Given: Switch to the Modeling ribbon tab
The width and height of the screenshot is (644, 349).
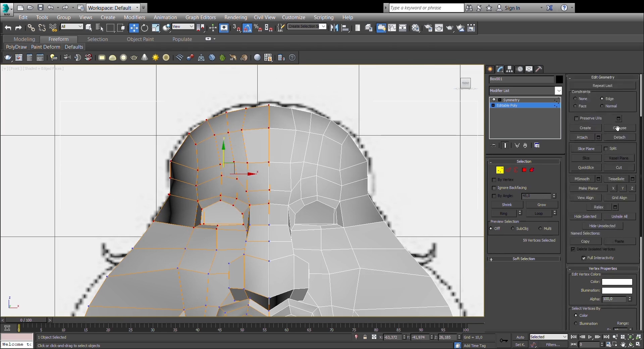Looking at the screenshot, I should [x=24, y=39].
